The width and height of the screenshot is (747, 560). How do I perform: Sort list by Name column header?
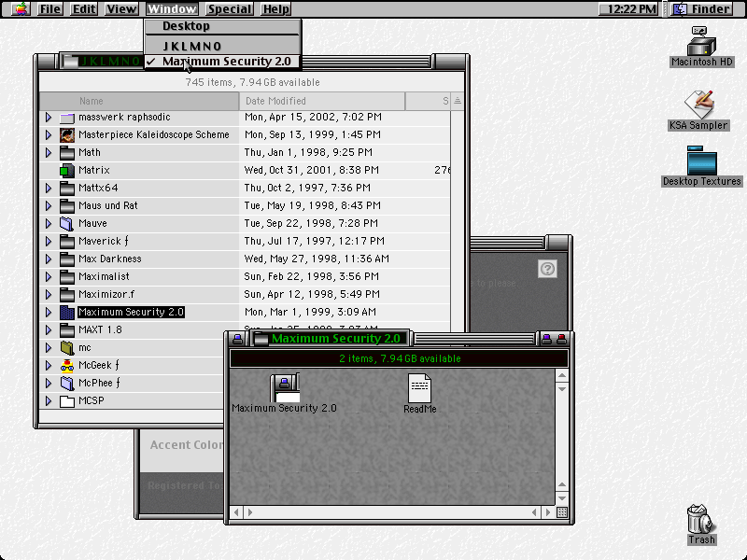point(139,101)
